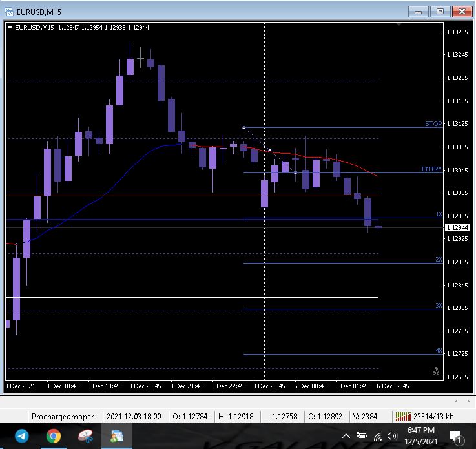Image resolution: width=476 pixels, height=449 pixels.
Task: Click the 3 Dec 20:45 time axis label
Action: tap(145, 386)
